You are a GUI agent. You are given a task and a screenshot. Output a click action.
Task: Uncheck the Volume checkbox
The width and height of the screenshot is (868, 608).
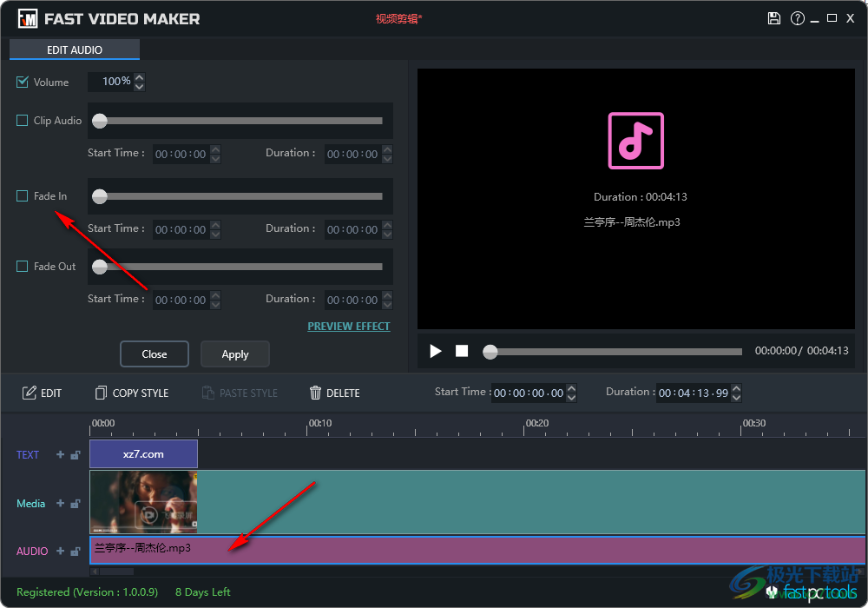tap(23, 82)
